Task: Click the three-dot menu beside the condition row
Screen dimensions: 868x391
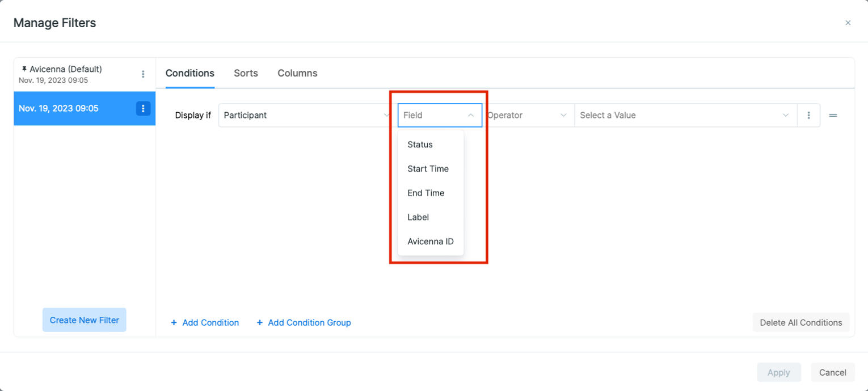Action: click(808, 115)
